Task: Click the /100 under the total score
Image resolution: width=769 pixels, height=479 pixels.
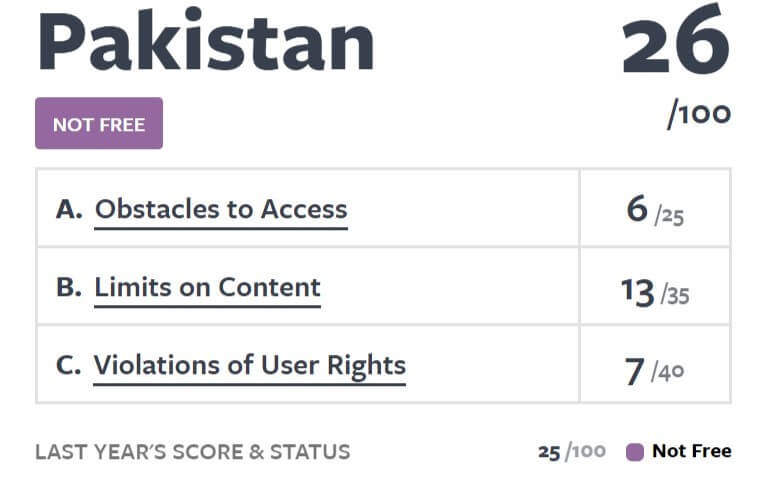Action: (699, 113)
